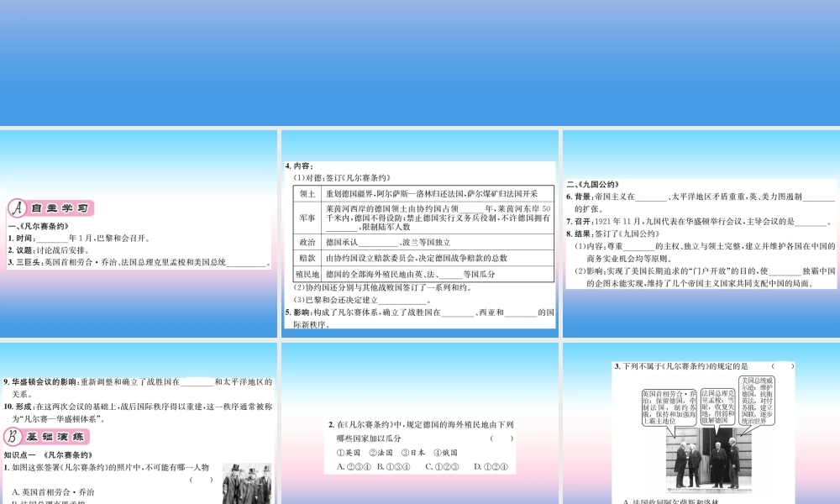840x504 pixels.
Task: Click the A 自主学习 heading badge
Action: pos(51,207)
